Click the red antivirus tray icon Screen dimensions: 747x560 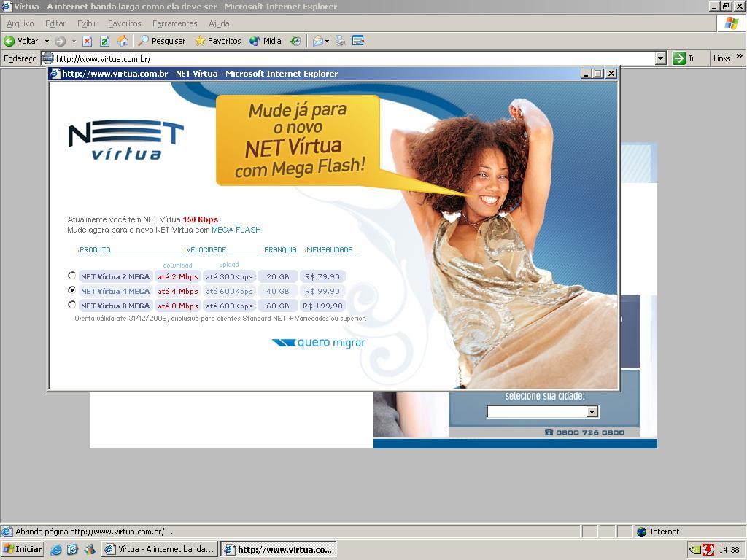coord(708,550)
